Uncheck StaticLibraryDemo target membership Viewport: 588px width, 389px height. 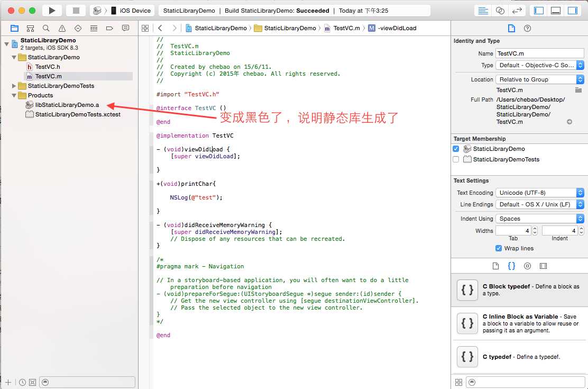click(x=456, y=149)
